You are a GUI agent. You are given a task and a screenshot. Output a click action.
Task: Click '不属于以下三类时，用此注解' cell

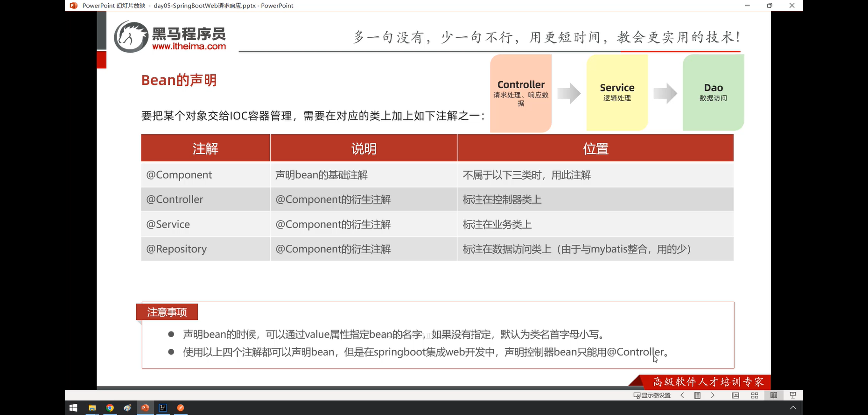coord(596,175)
